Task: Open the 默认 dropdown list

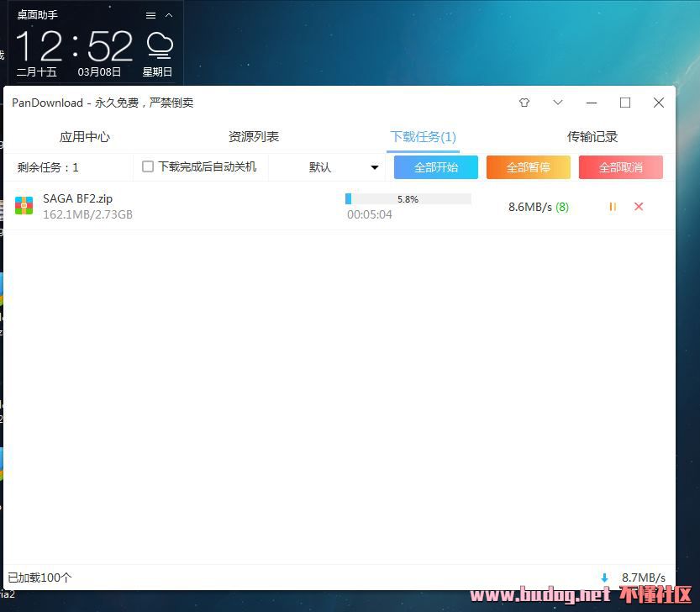Action: tap(344, 167)
